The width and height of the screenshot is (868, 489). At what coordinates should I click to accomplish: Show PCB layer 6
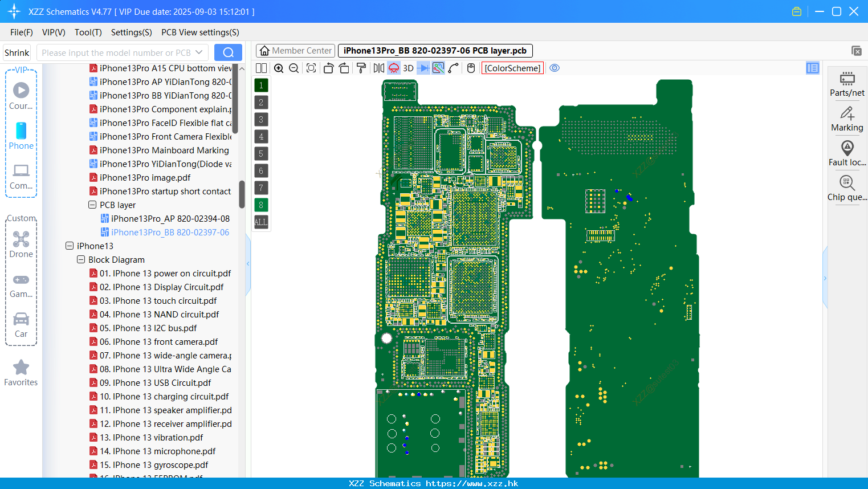pyautogui.click(x=261, y=170)
